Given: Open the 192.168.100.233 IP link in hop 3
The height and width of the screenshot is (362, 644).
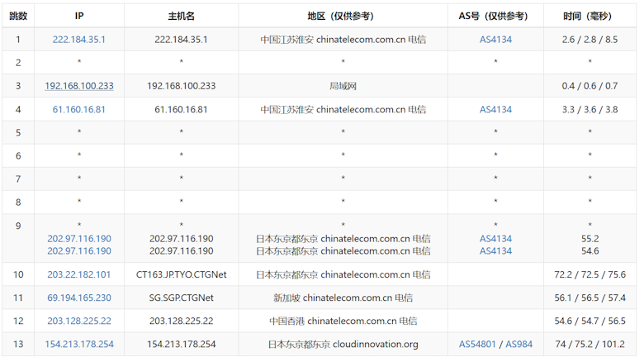Looking at the screenshot, I should coord(79,86).
